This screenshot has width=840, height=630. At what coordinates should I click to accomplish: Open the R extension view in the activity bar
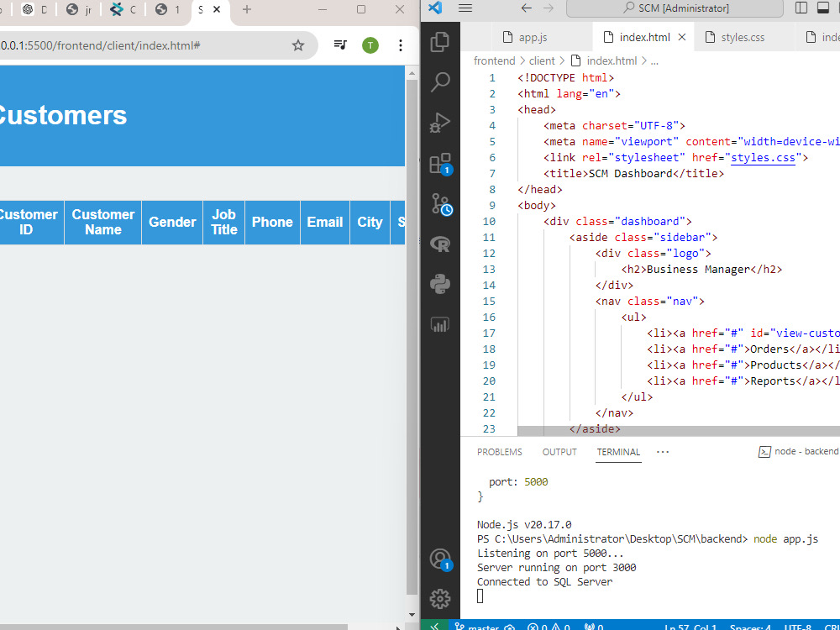[440, 244]
